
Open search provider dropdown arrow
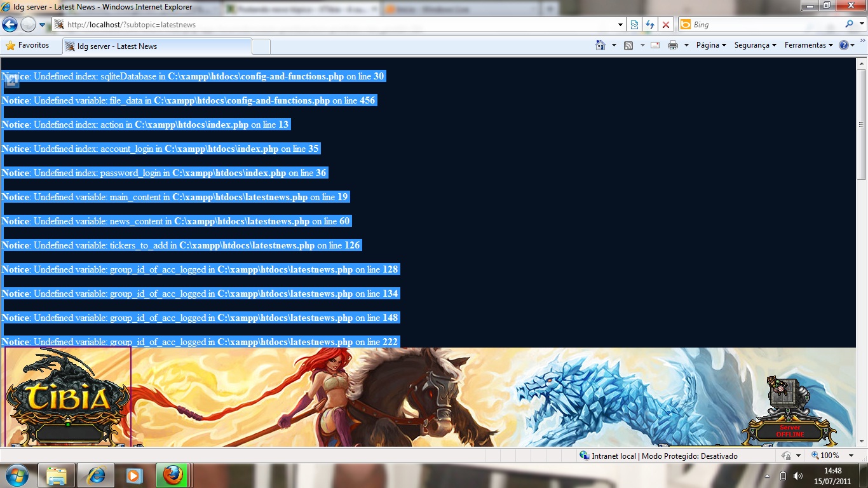click(860, 25)
